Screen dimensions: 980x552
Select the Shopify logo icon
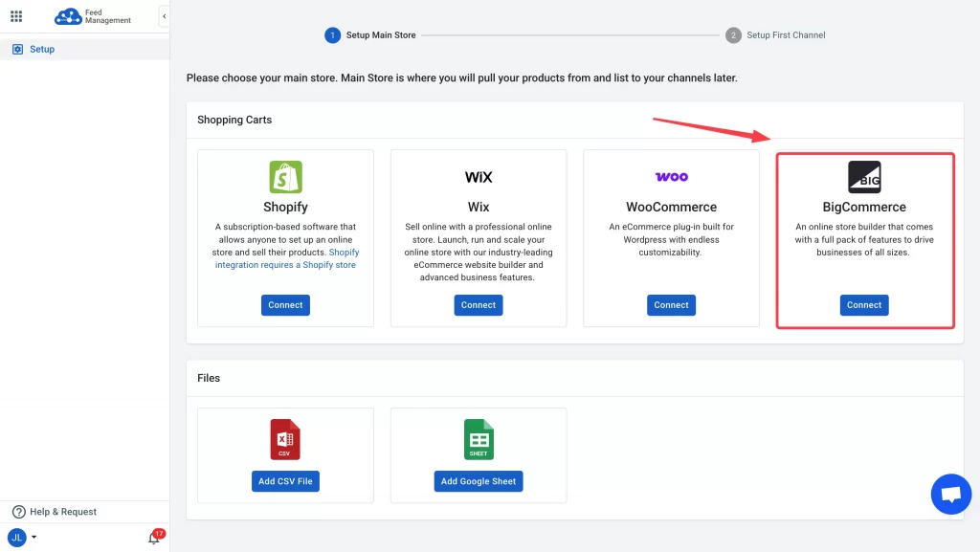click(285, 177)
